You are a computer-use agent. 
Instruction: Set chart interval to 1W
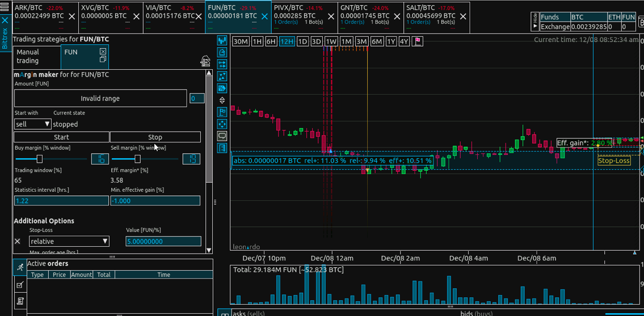pyautogui.click(x=331, y=41)
